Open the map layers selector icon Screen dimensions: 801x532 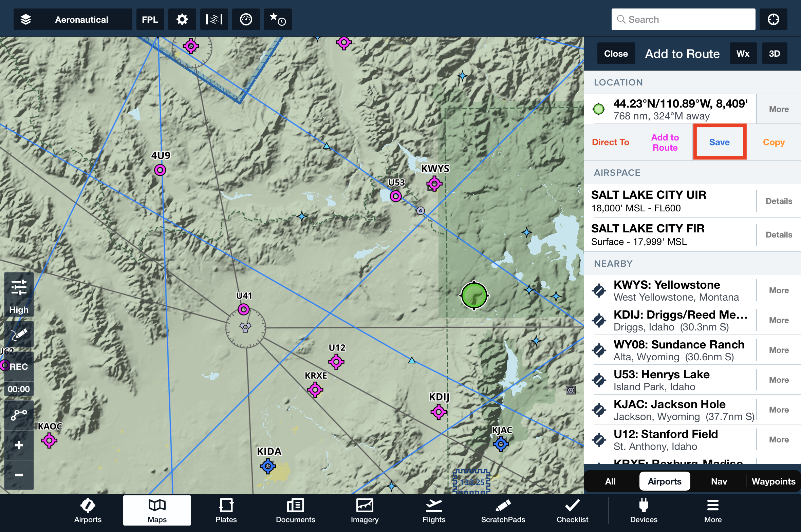click(x=26, y=19)
